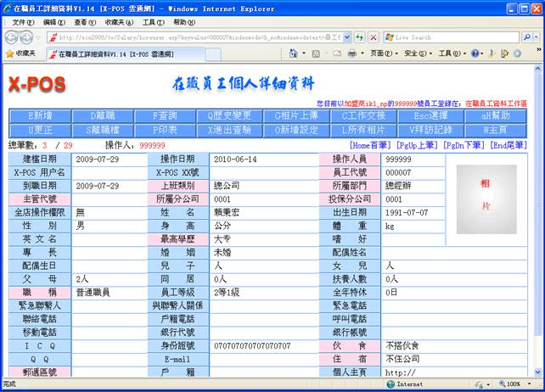Open the 文件(F) menu
The image size is (545, 392).
[x=24, y=21]
